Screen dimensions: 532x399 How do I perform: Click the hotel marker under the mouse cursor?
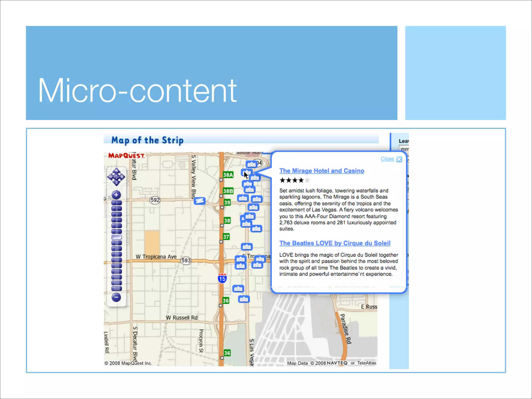click(x=246, y=172)
